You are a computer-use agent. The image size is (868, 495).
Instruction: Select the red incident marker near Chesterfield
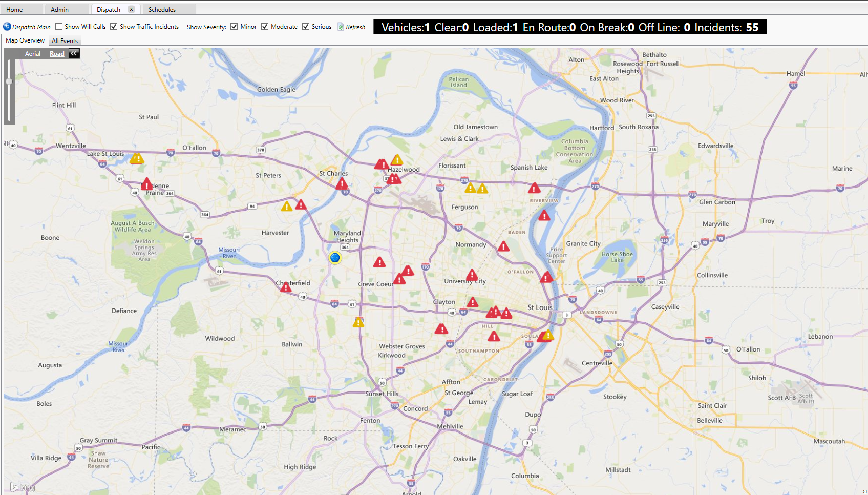click(x=286, y=288)
